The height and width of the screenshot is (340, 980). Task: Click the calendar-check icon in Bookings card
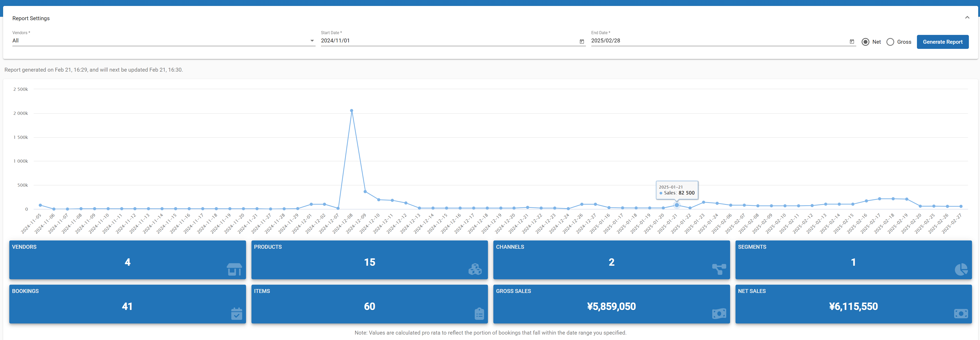[236, 314]
